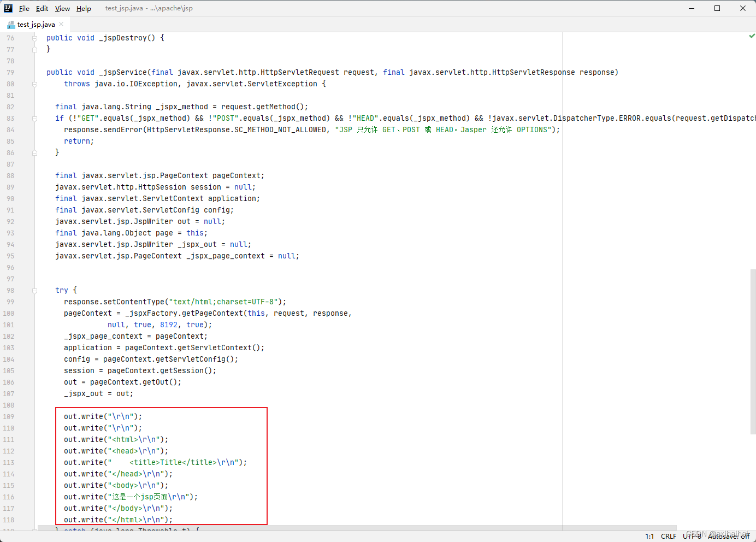Click the IntelliJ application icon in title bar

[8, 8]
